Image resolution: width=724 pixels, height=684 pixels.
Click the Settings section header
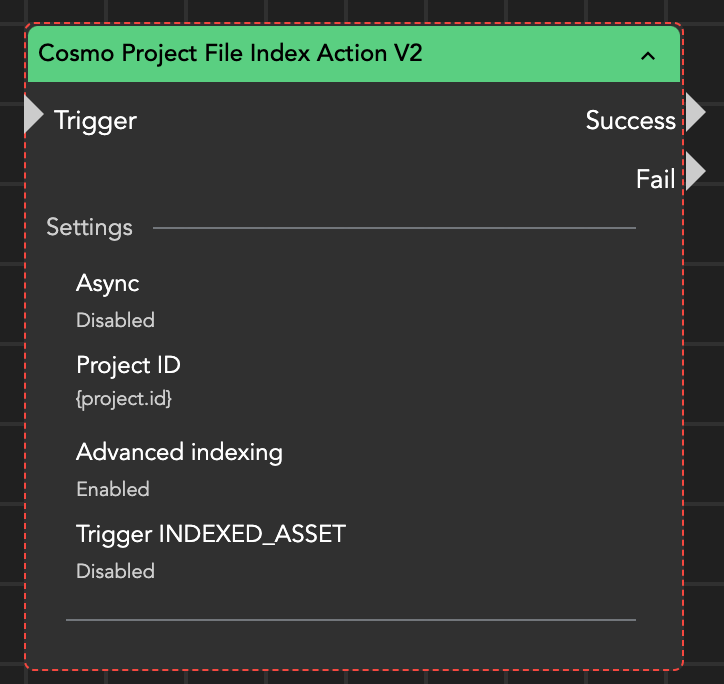89,228
